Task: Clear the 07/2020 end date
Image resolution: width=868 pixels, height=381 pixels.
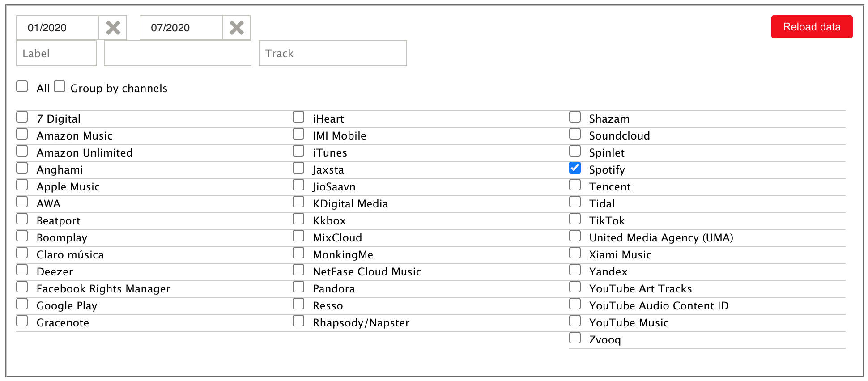Action: point(237,28)
